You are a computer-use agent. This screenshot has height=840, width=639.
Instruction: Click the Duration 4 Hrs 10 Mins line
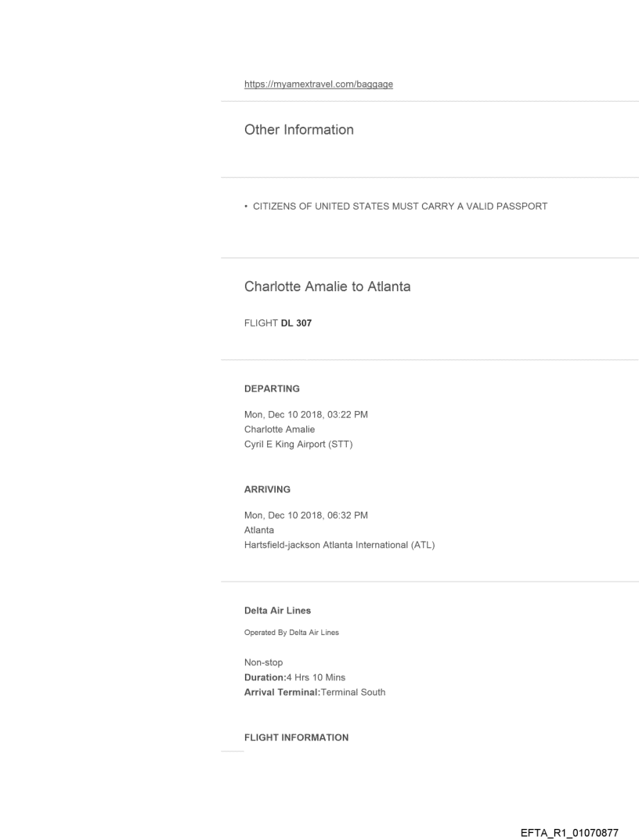tap(294, 677)
